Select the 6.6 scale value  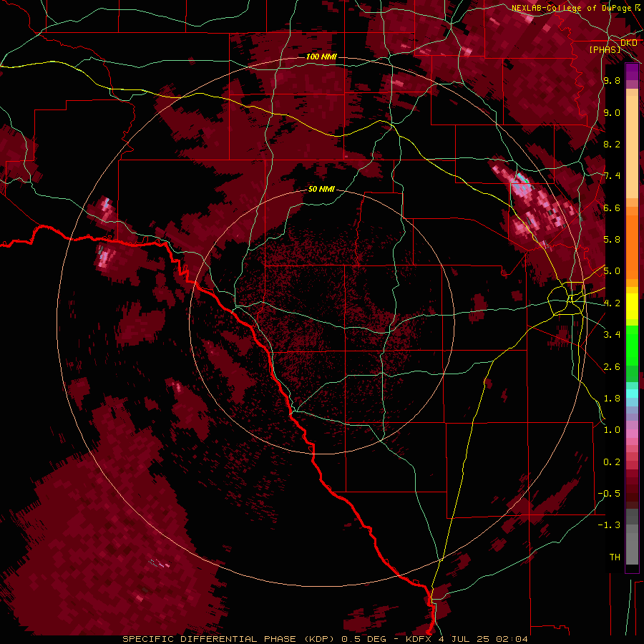612,208
